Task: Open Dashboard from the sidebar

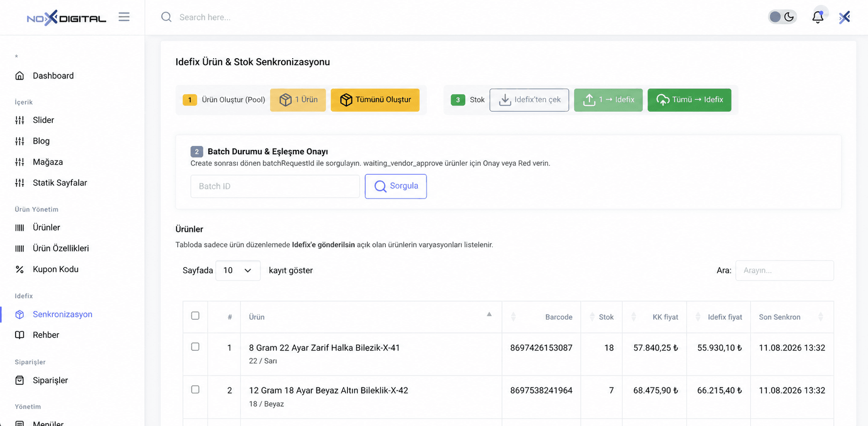Action: (x=53, y=76)
